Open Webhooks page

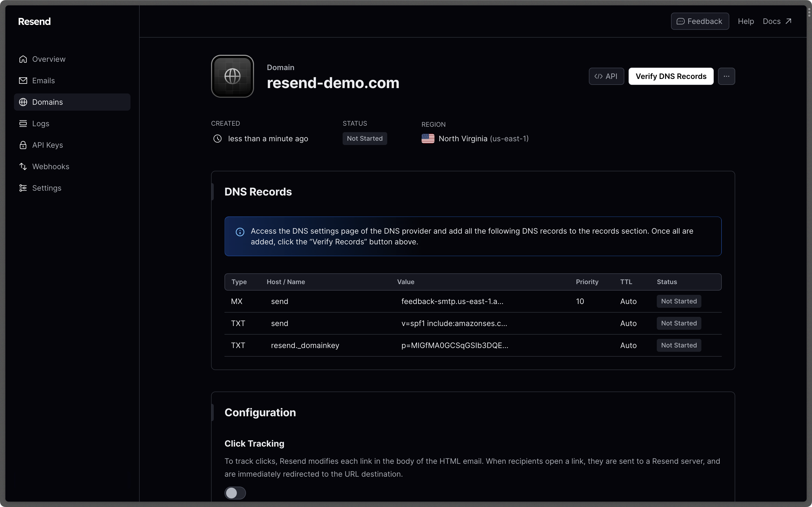(x=72, y=166)
